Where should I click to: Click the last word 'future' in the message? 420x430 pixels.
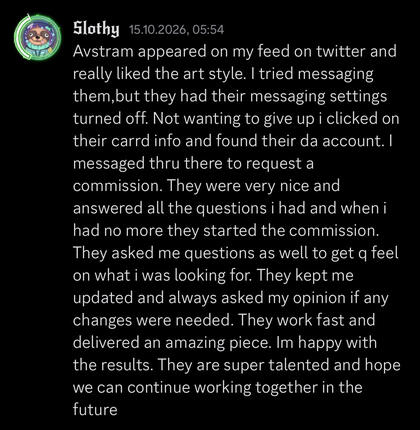click(x=95, y=410)
